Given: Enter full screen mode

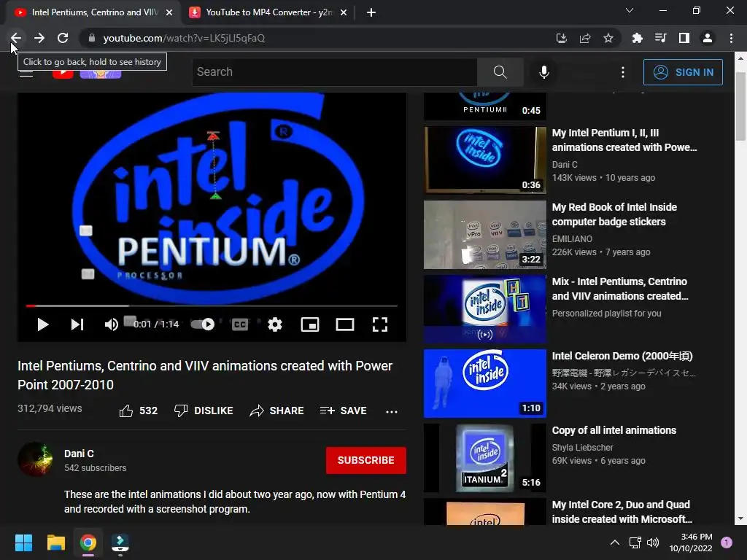Looking at the screenshot, I should 379,324.
